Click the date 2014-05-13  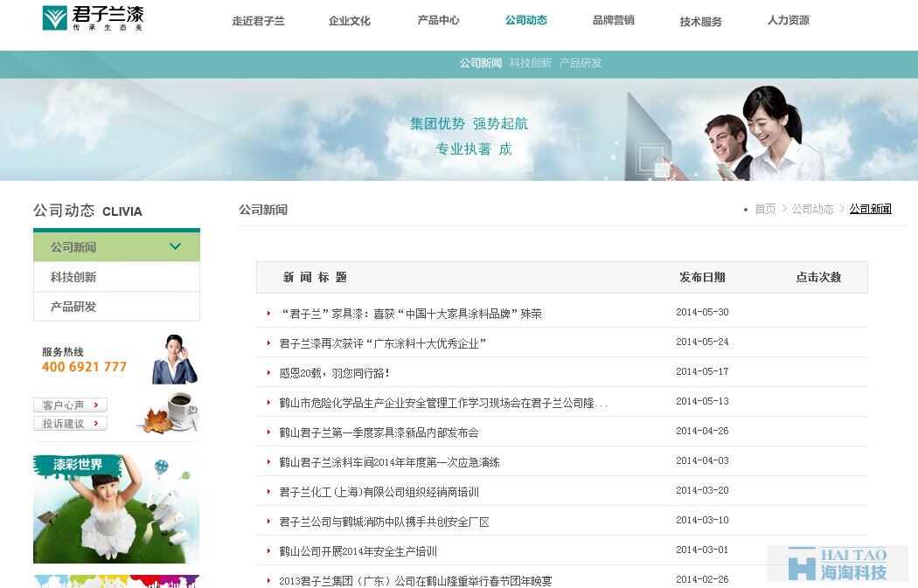click(703, 401)
